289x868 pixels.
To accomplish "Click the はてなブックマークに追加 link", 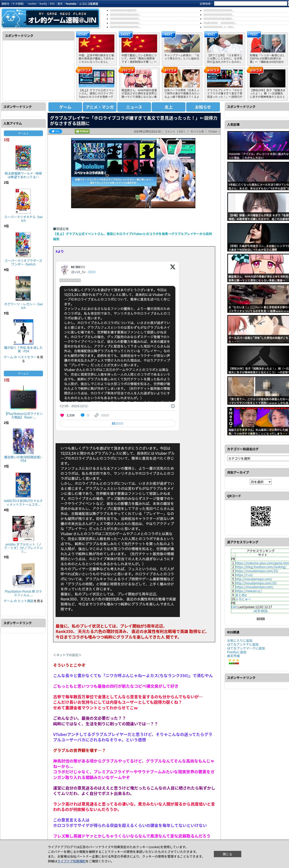I will tap(246, 648).
